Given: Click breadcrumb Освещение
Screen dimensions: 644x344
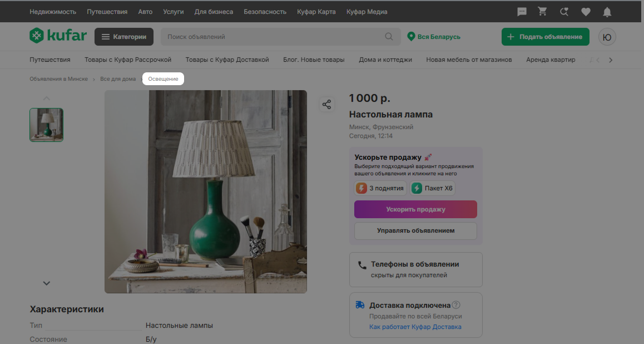Looking at the screenshot, I should tap(163, 79).
